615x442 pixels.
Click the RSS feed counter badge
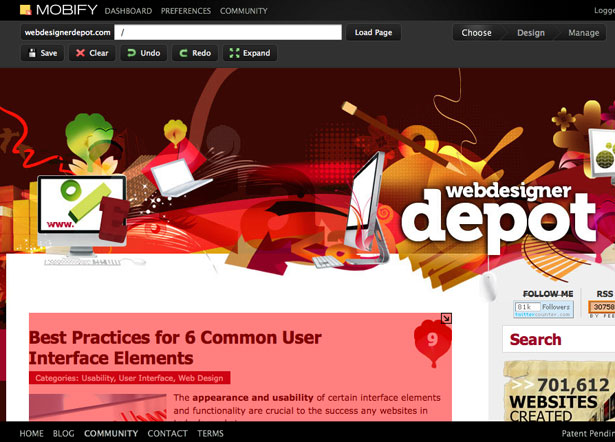[x=602, y=307]
